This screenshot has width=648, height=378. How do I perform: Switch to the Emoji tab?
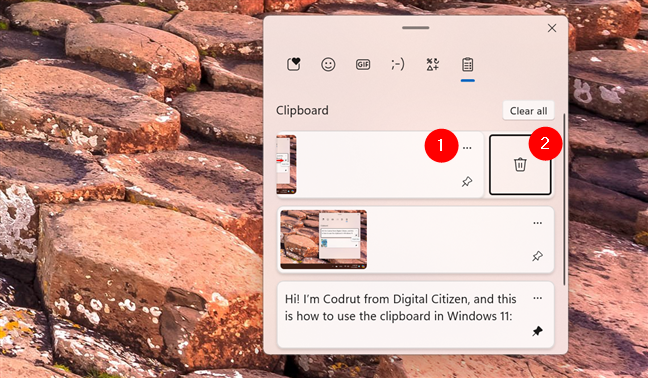328,64
